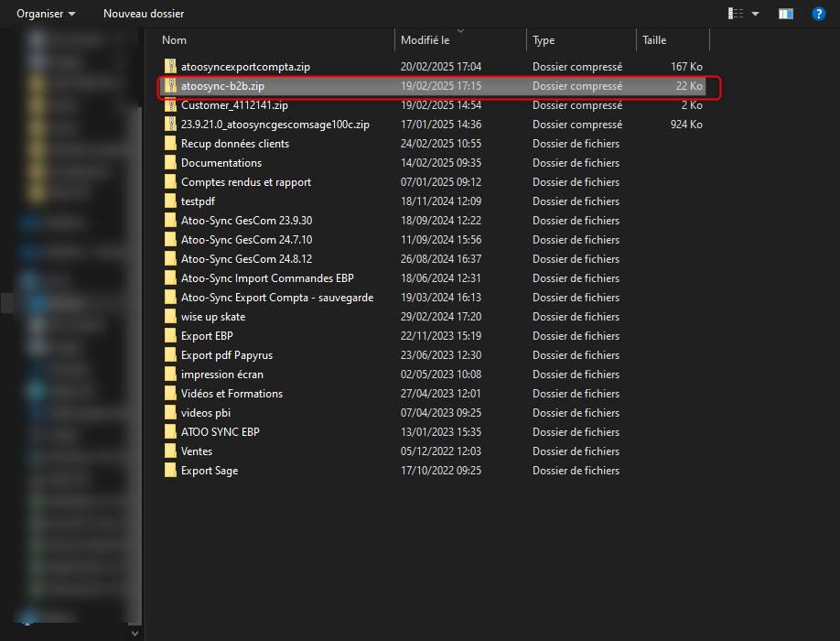Viewport: 840px width, 641px height.
Task: Select the Atoo-Sync GesCom 24.7.10 folder icon
Action: click(170, 240)
